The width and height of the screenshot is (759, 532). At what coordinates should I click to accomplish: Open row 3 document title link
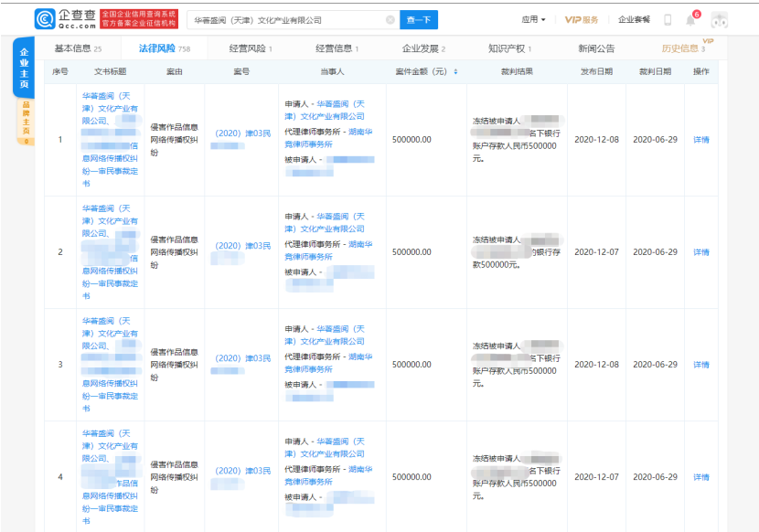tap(110, 365)
